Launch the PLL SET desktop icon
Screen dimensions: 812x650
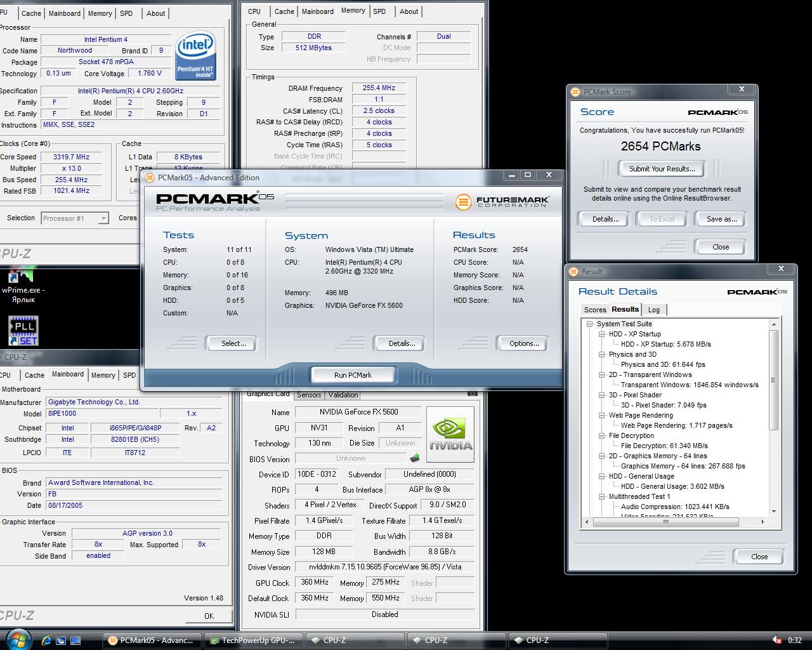pyautogui.click(x=23, y=331)
